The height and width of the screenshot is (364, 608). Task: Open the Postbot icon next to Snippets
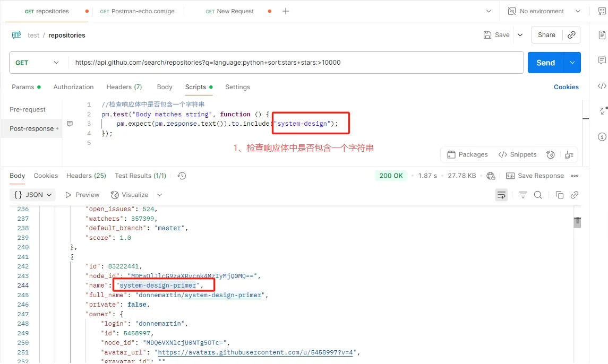pos(550,154)
